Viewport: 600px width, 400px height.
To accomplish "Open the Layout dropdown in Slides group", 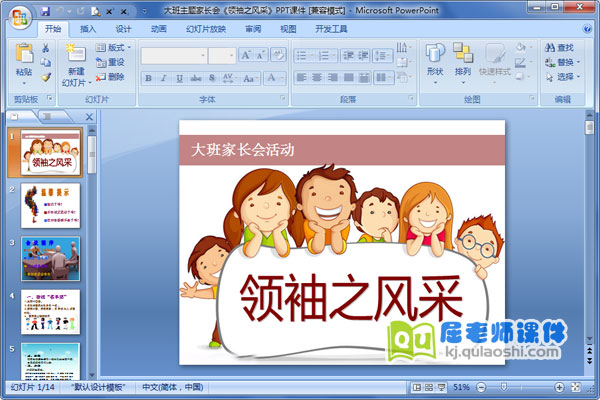I will tap(117, 47).
